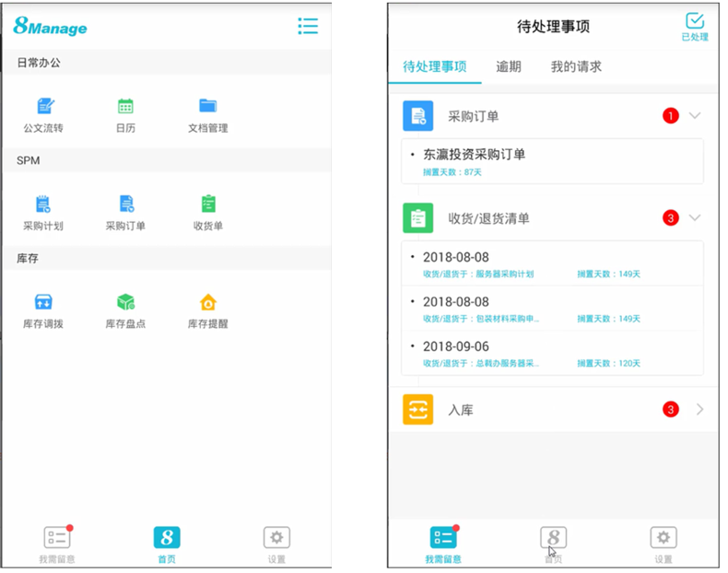The image size is (728, 573).
Task: Open the 库存调拨 icon
Action: pos(43,302)
